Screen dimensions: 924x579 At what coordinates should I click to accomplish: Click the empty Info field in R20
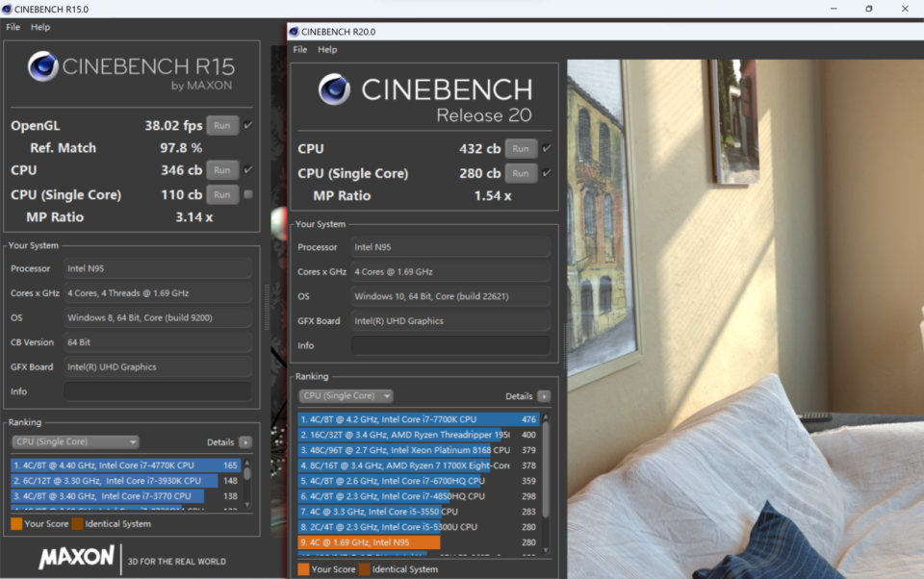tap(450, 345)
